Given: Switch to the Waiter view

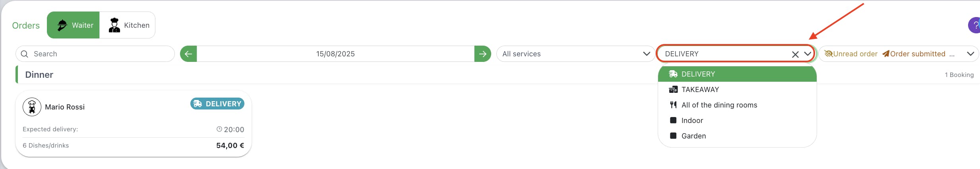Looking at the screenshot, I should click(73, 25).
